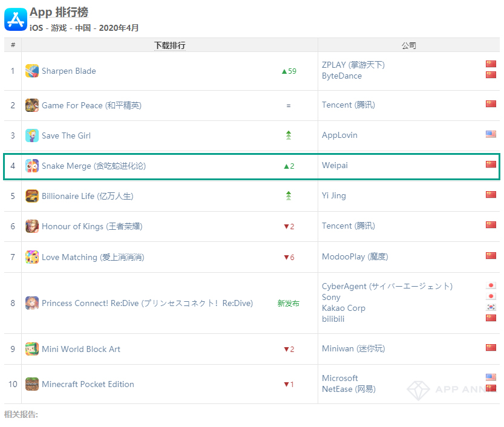Click the Snake Merge app icon
The height and width of the screenshot is (427, 504).
(x=32, y=166)
